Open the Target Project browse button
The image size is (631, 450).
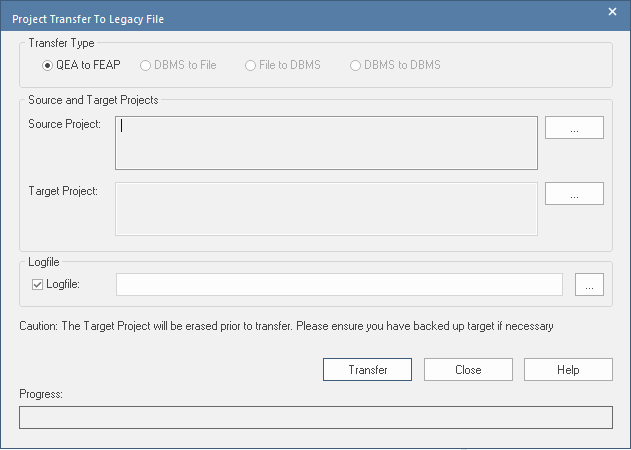(x=574, y=194)
